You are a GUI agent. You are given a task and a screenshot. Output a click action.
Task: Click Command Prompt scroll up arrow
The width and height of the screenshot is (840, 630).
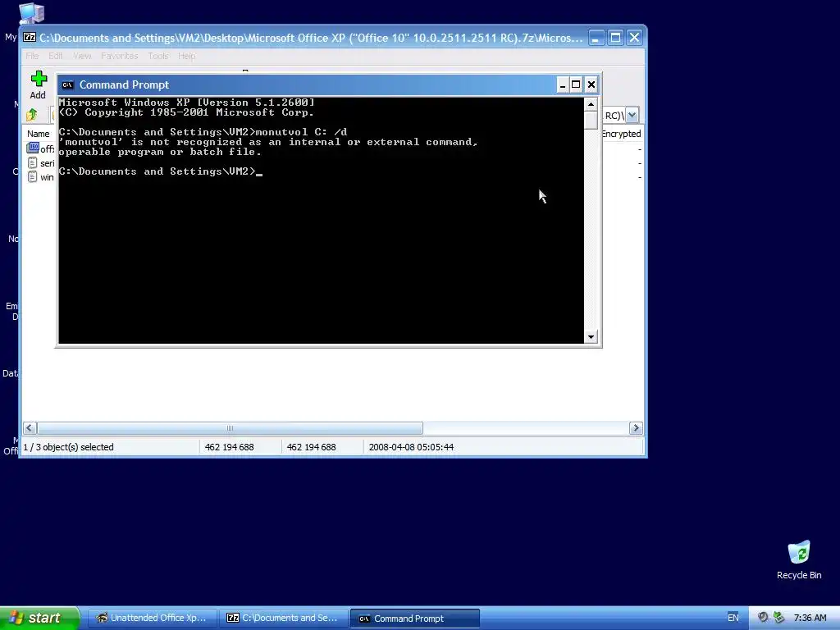pos(591,104)
